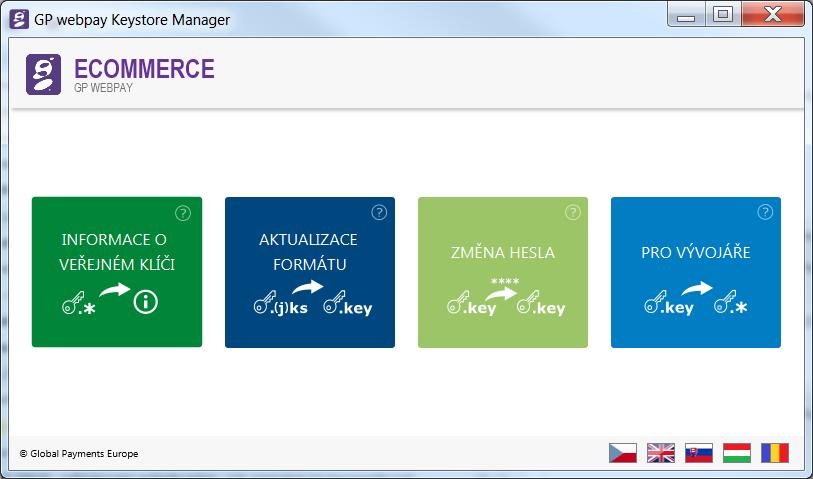The width and height of the screenshot is (813, 479).
Task: Switch language to Slovak via flag
Action: [698, 453]
